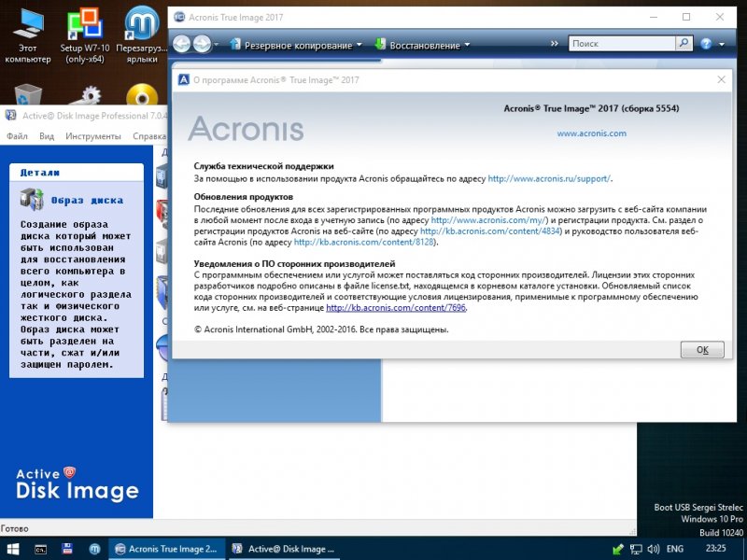Follow the www.acronis.com/my/ link

pyautogui.click(x=489, y=220)
